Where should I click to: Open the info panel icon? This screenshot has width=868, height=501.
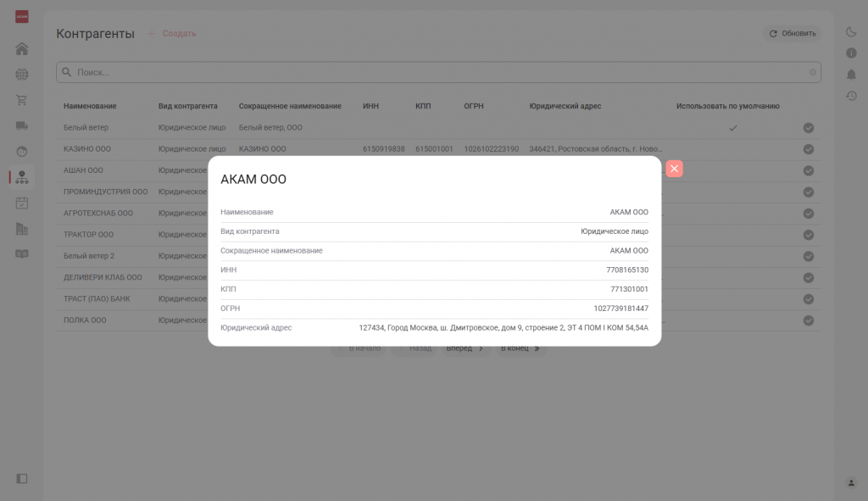click(851, 53)
